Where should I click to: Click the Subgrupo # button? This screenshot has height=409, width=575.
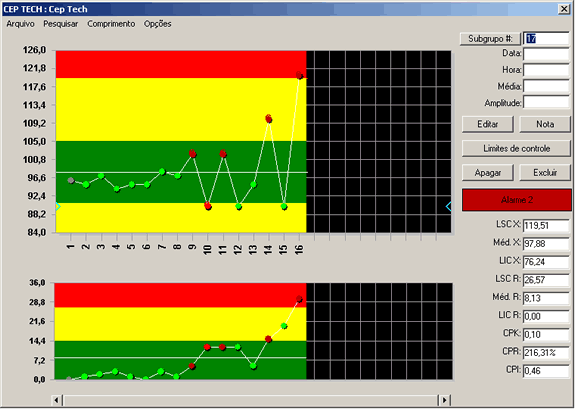tap(490, 39)
